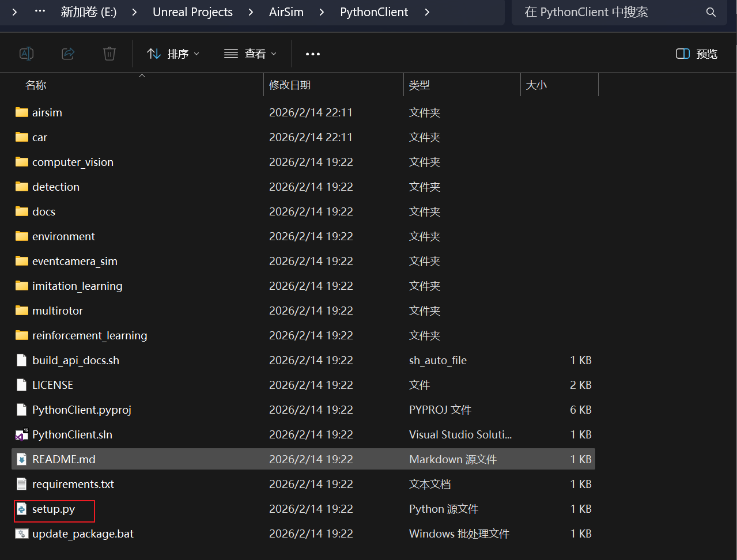Click the reinforcement_learning folder icon
This screenshot has width=737, height=560.
tap(22, 335)
